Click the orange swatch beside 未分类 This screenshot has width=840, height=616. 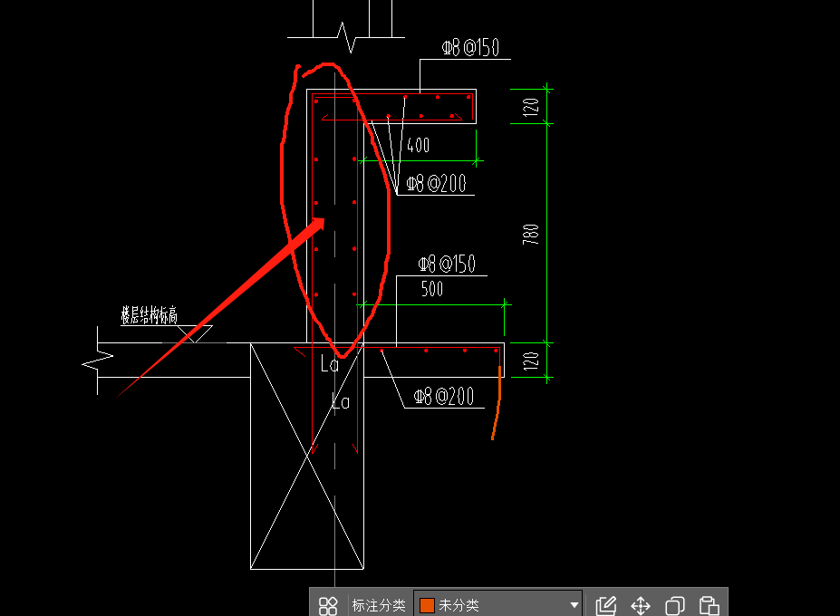click(x=427, y=605)
